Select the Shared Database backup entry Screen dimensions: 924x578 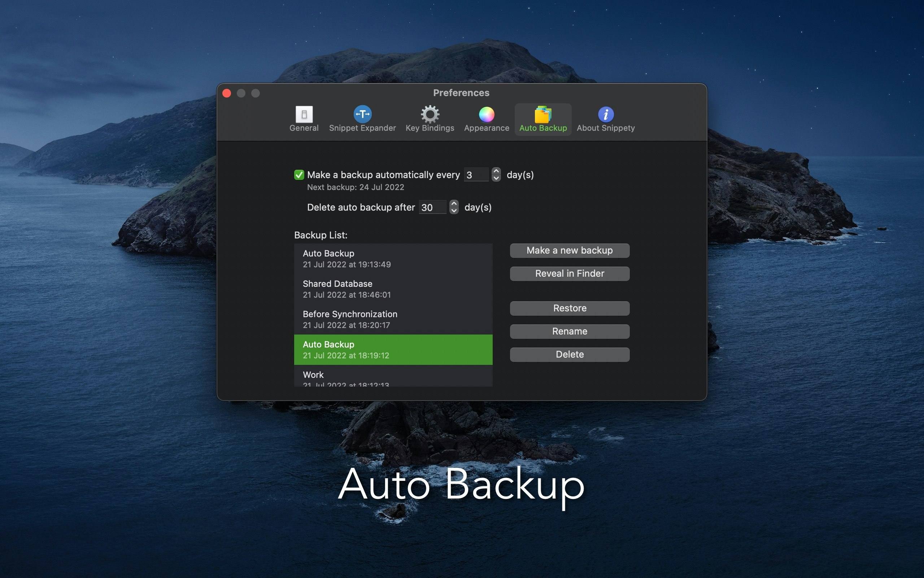[x=393, y=289]
